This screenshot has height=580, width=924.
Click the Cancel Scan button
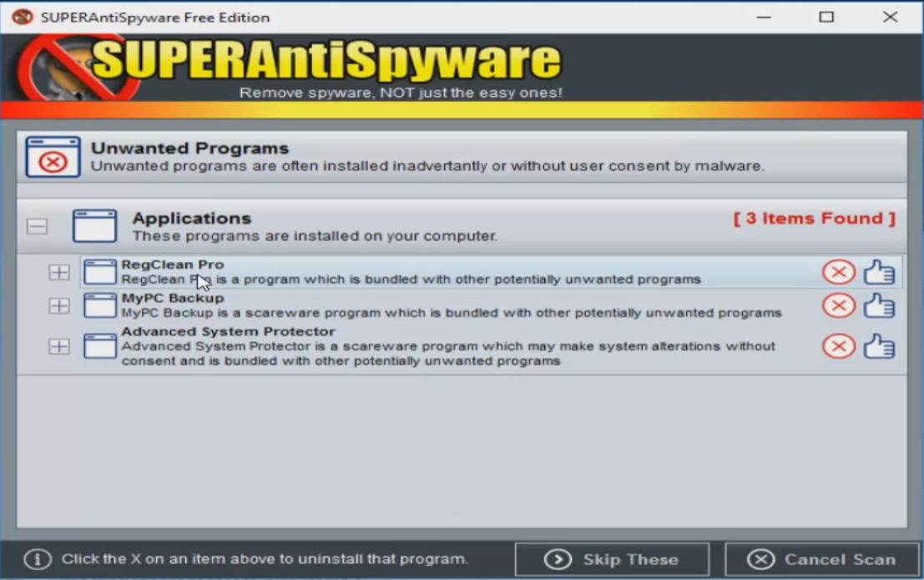822,559
